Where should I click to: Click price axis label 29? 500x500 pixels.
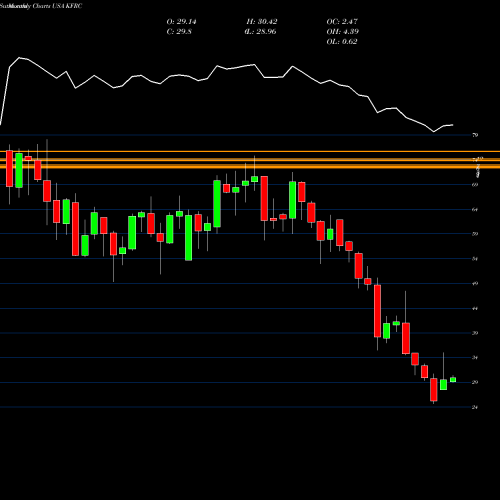pyautogui.click(x=475, y=382)
